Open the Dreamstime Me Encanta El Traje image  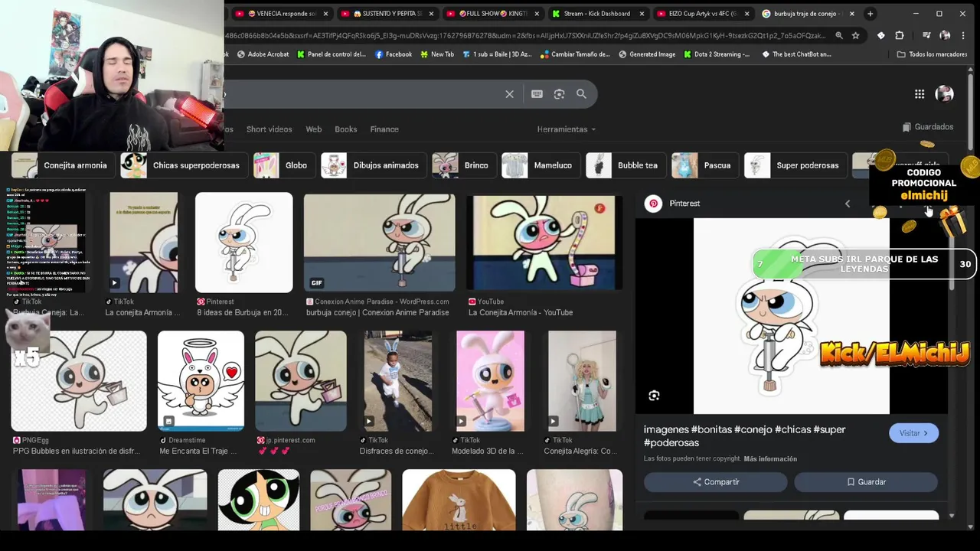[x=201, y=381]
